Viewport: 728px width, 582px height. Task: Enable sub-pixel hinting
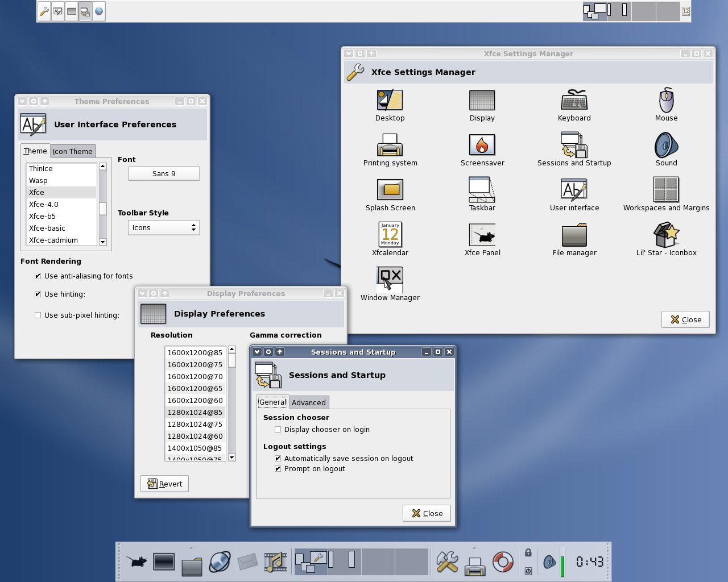coord(38,315)
